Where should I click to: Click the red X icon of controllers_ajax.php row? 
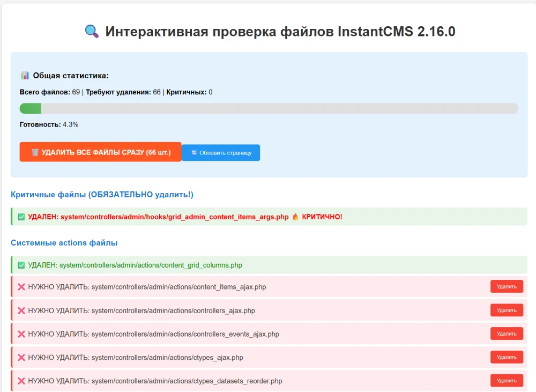click(21, 310)
